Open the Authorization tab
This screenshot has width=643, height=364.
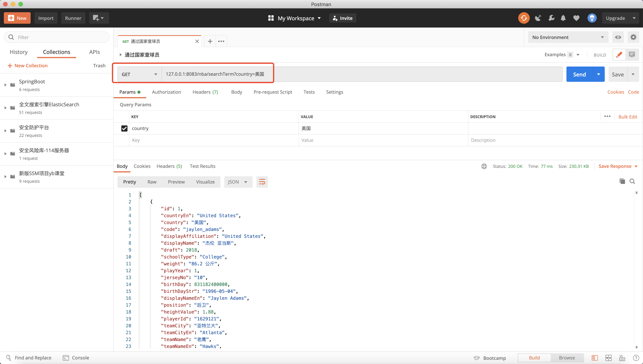pyautogui.click(x=166, y=92)
